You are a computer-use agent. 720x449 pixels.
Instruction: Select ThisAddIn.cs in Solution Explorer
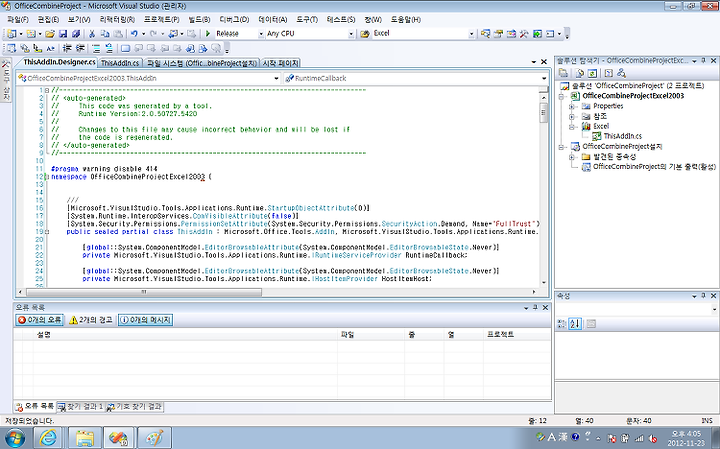[x=622, y=136]
